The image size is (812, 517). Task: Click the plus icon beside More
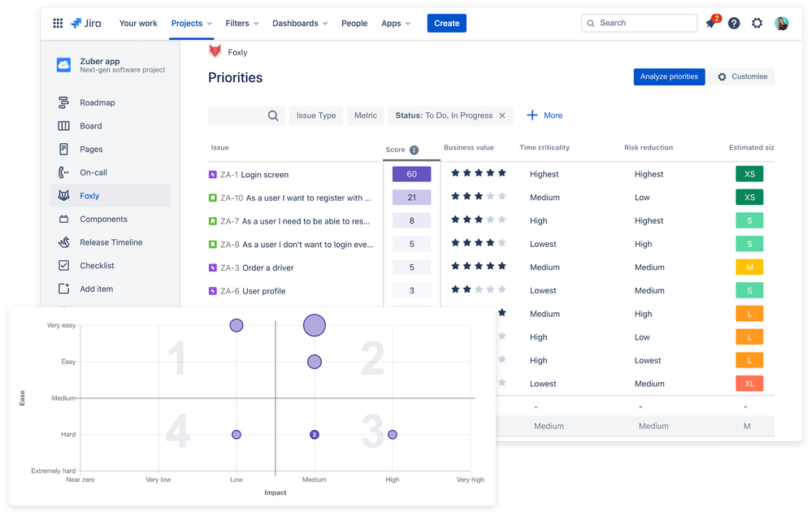tap(532, 115)
